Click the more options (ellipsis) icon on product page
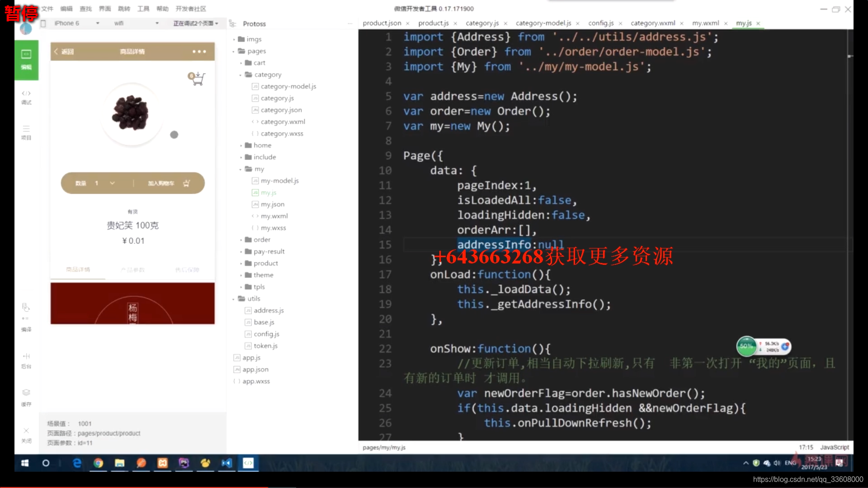Viewport: 868px width, 488px height. tap(198, 51)
